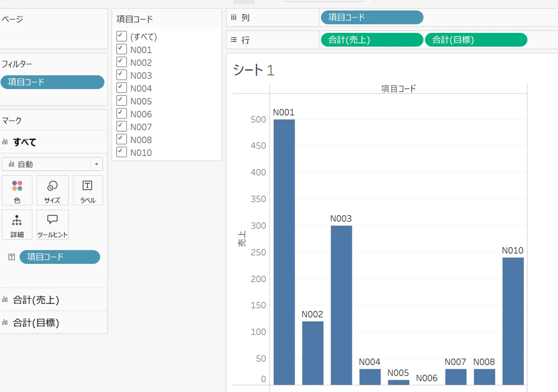The height and width of the screenshot is (392, 558).
Task: Select the N003 bar in the chart
Action: click(342, 305)
